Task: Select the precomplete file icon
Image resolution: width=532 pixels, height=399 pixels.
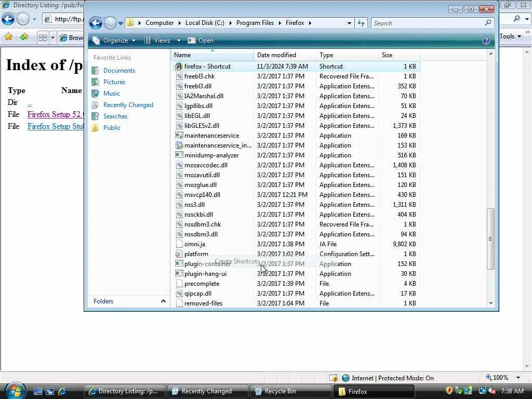Action: (x=179, y=284)
